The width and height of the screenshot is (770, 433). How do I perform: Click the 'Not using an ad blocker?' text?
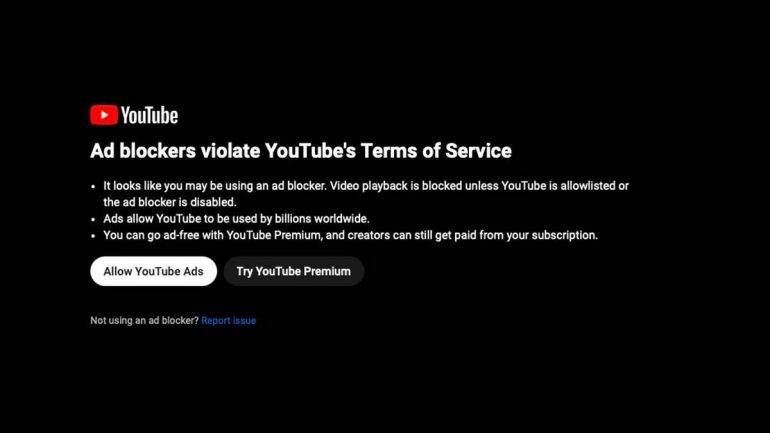pyautogui.click(x=144, y=321)
